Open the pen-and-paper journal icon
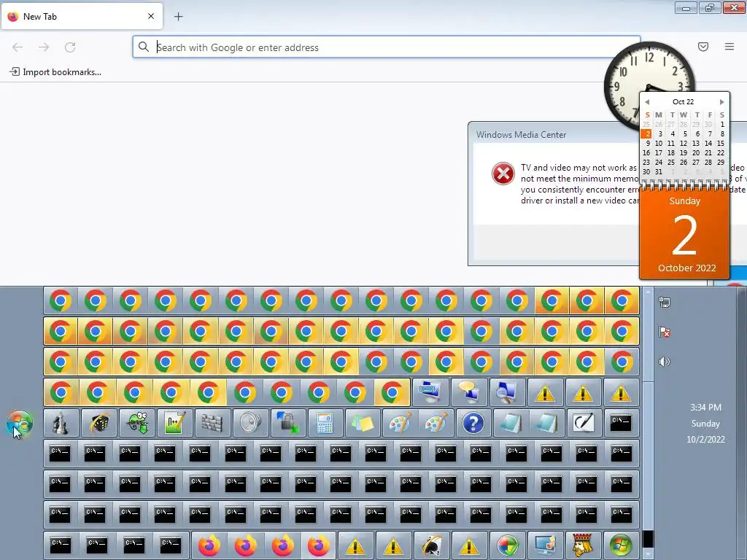 (584, 423)
